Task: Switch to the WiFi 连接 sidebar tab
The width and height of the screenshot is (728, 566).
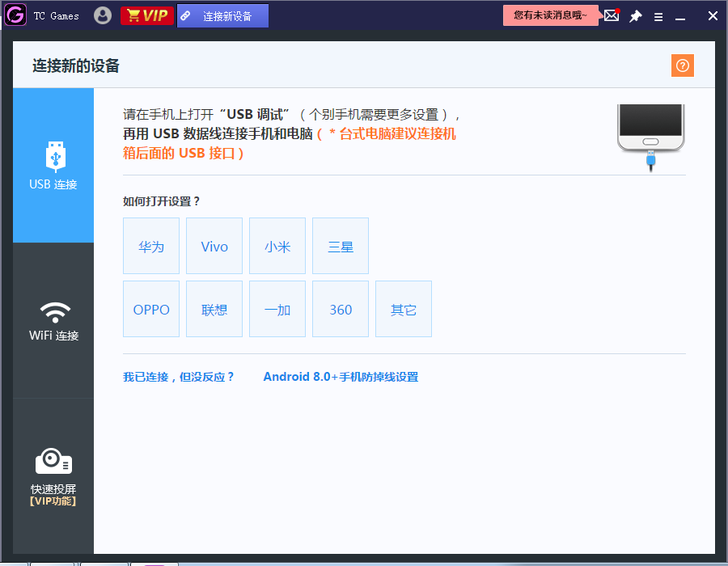Action: click(x=53, y=321)
